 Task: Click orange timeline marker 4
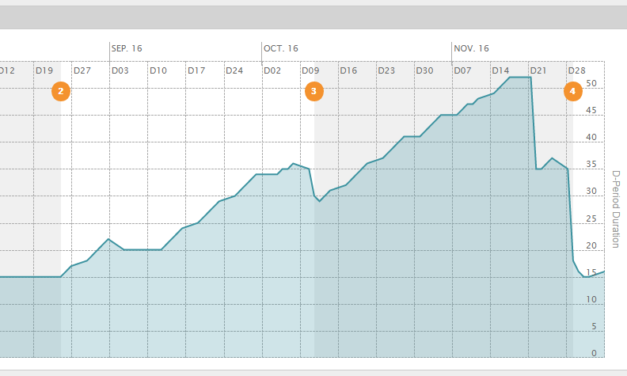[573, 91]
